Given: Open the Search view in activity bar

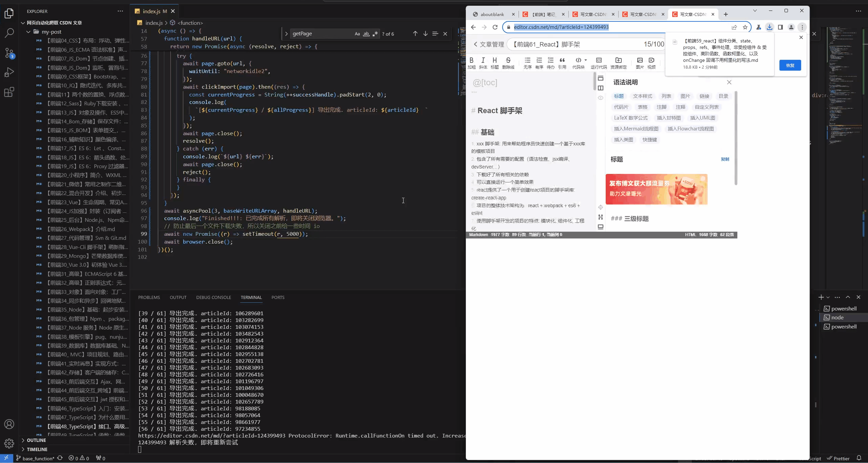Looking at the screenshot, I should coord(9,33).
